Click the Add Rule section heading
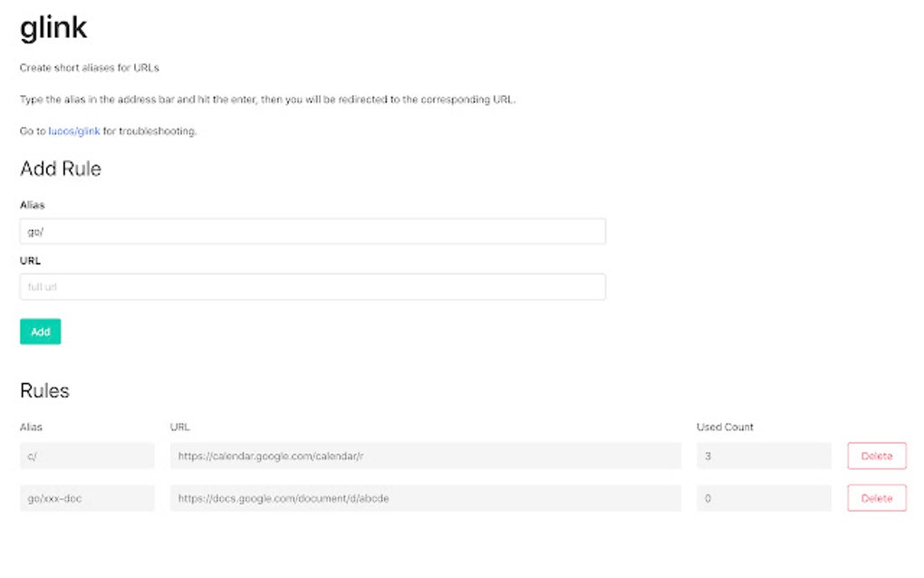 60,169
